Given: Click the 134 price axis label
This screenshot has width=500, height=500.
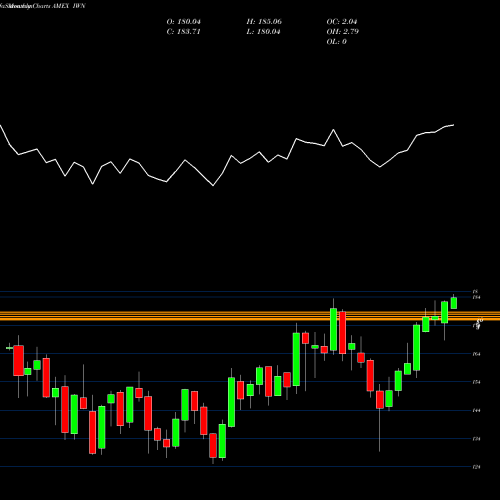Looking at the screenshot, I should (477, 439).
